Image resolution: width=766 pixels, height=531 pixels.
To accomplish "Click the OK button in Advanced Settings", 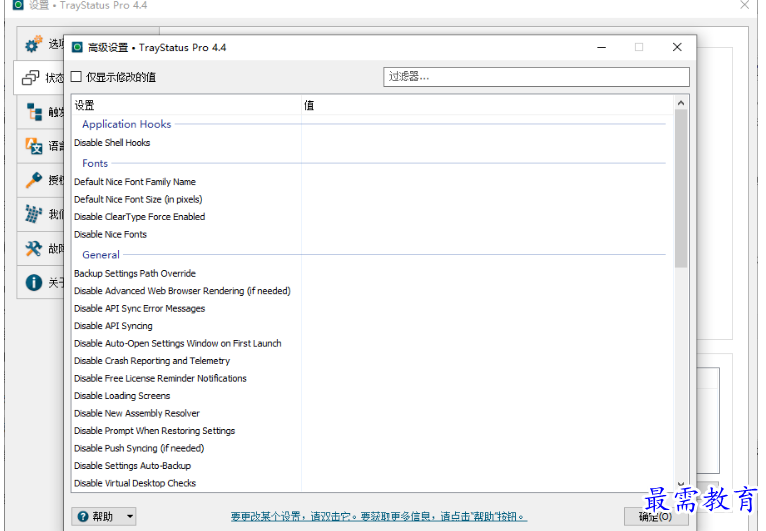I will 656,516.
